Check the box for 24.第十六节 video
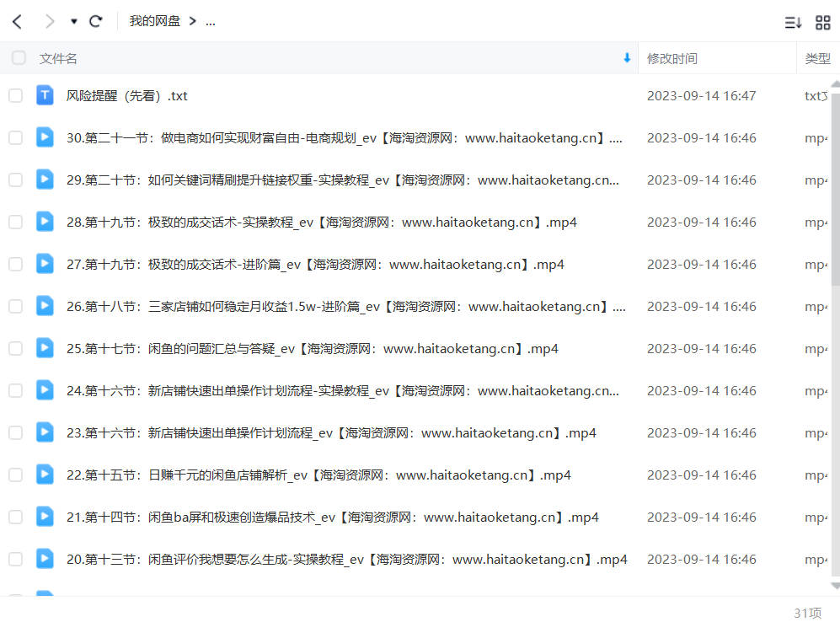This screenshot has width=840, height=633. pos(15,391)
